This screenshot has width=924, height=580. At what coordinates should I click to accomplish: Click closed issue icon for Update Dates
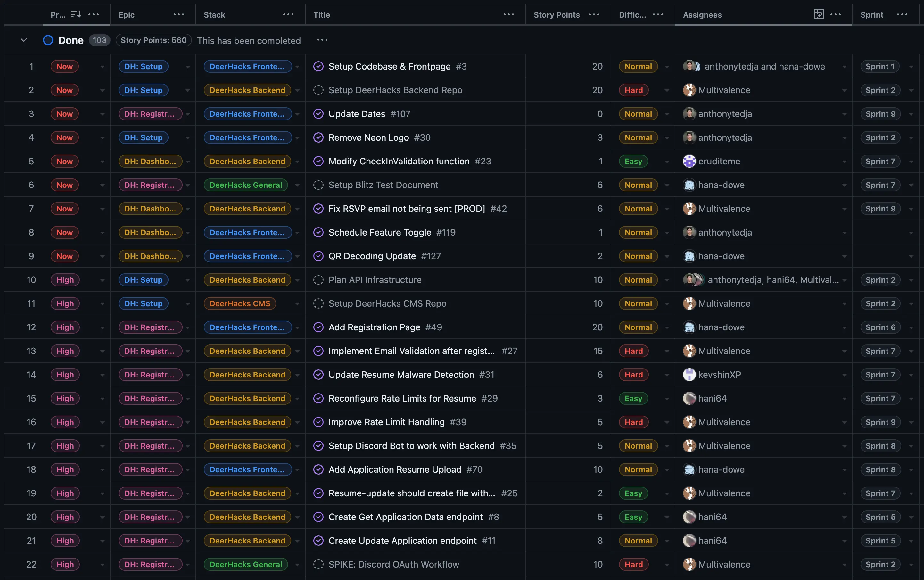coord(318,114)
